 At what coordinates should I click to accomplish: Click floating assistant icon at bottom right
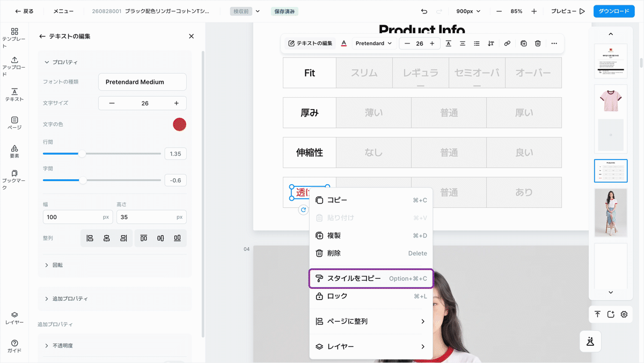[x=590, y=341]
